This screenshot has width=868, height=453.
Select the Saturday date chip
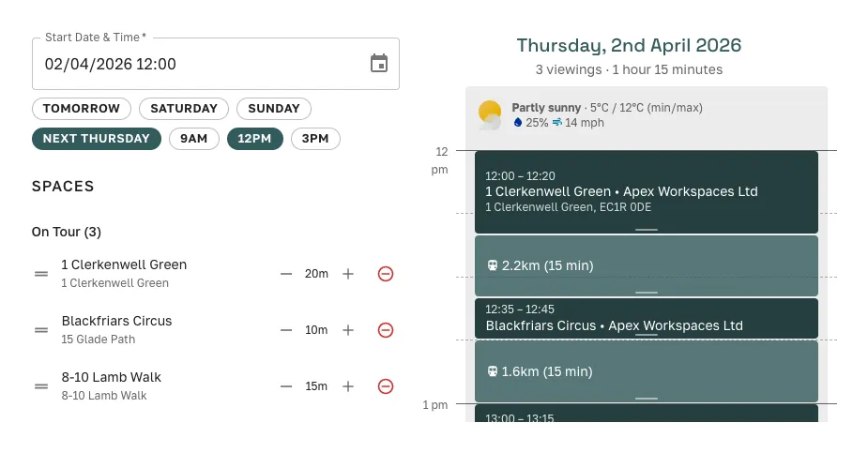click(x=184, y=109)
